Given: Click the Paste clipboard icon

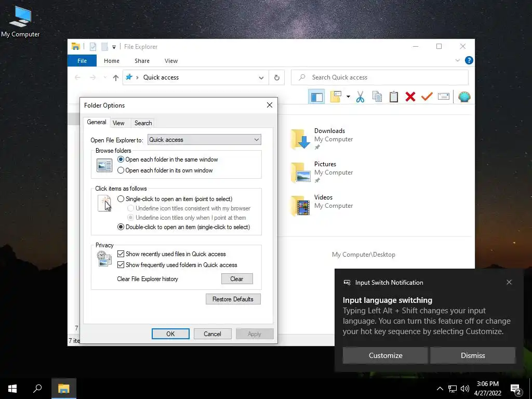Looking at the screenshot, I should click(x=394, y=97).
